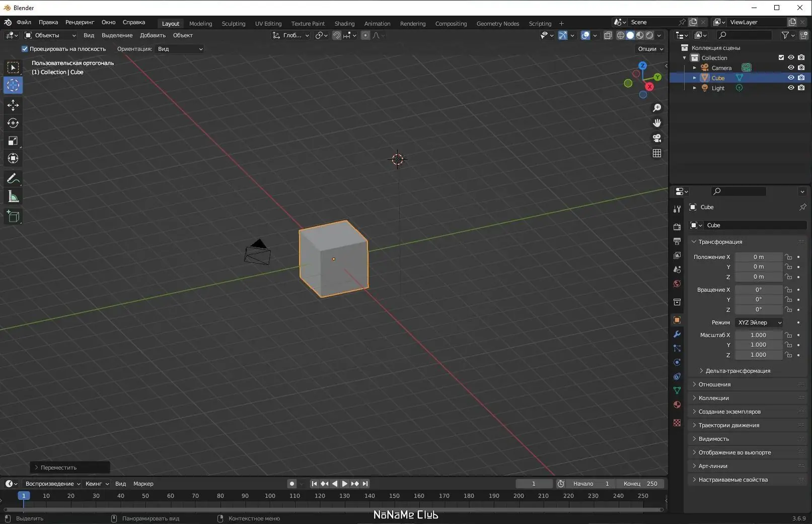Open the Рендеринг menu
The height and width of the screenshot is (524, 812).
point(80,22)
